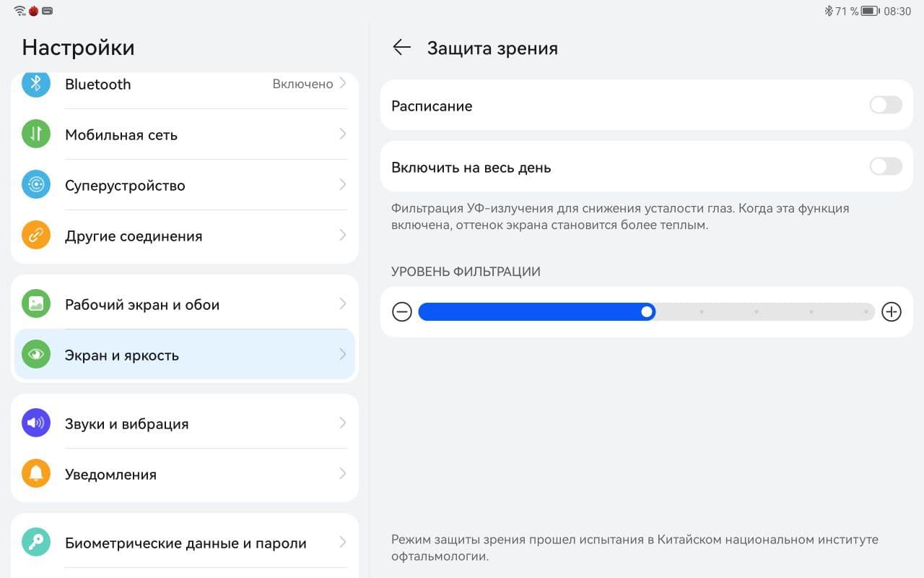Increase filtration level with plus button
This screenshot has height=578, width=924.
click(892, 312)
